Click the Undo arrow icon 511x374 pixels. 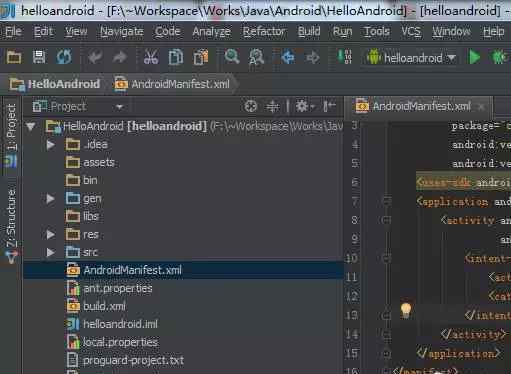click(x=95, y=58)
